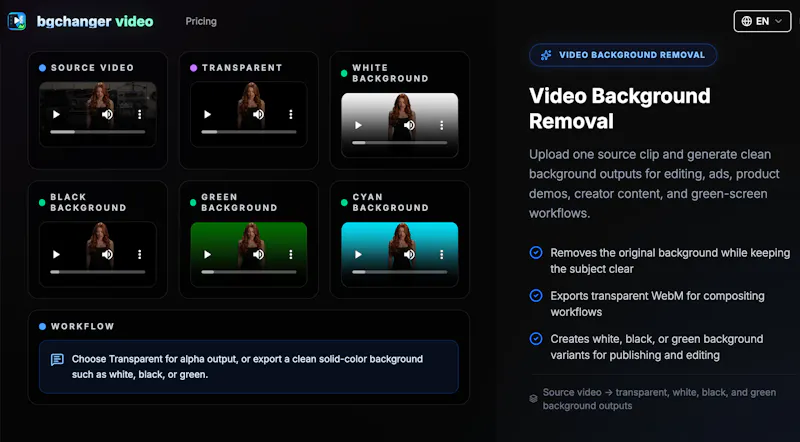
Task: Click the 'Video Background Removal' main heading
Action: pyautogui.click(x=619, y=109)
